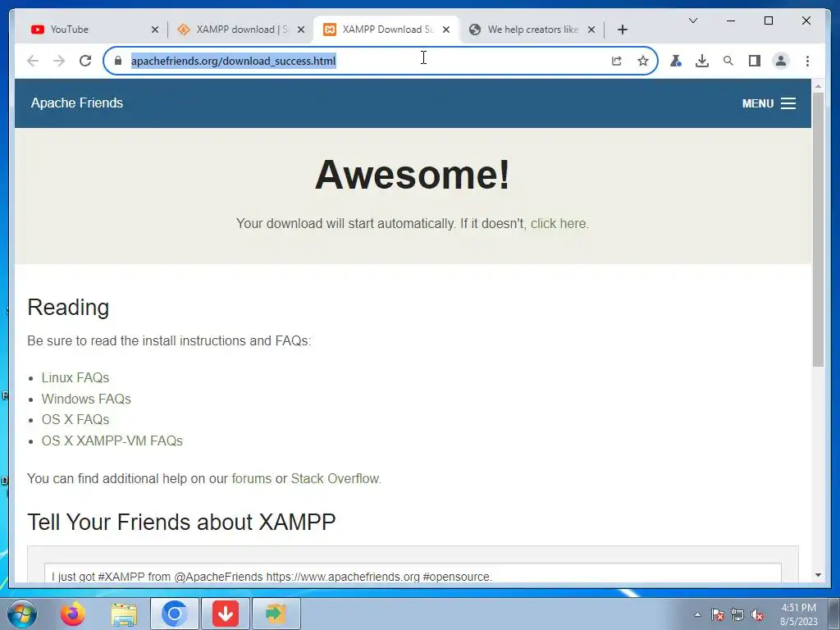Toggle the Chrome side panel
This screenshot has height=630, width=840.
[755, 61]
